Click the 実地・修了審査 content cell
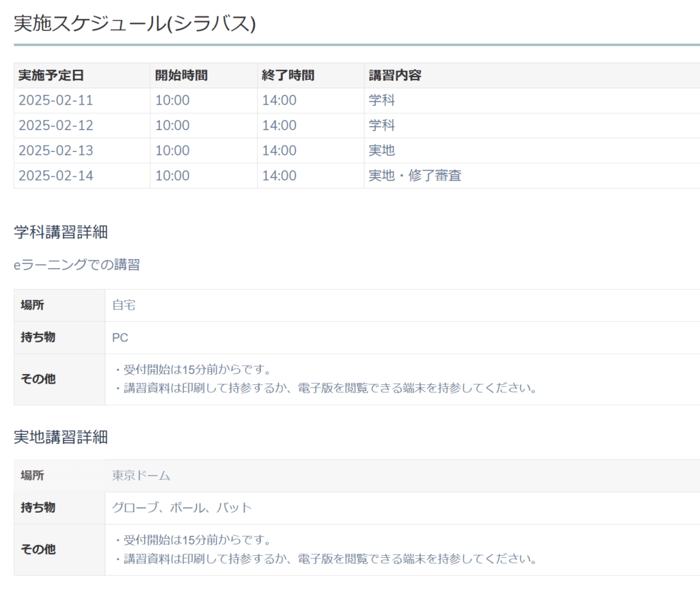The height and width of the screenshot is (590, 700). [x=415, y=176]
